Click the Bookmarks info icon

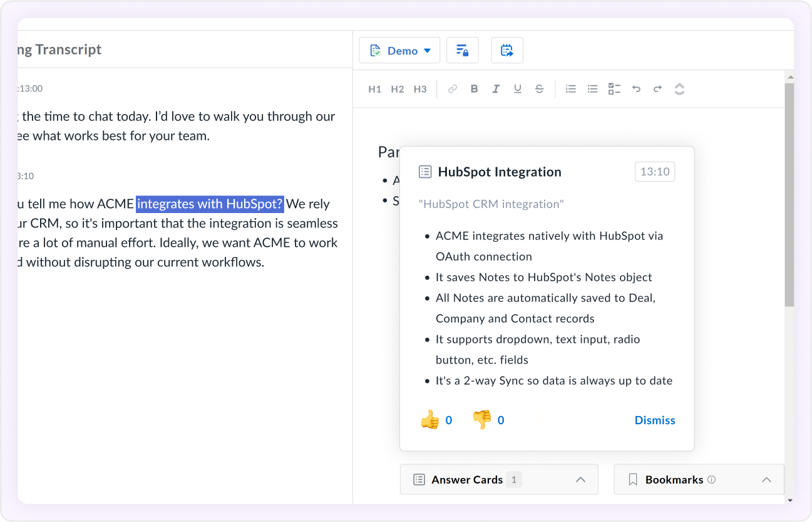(711, 479)
